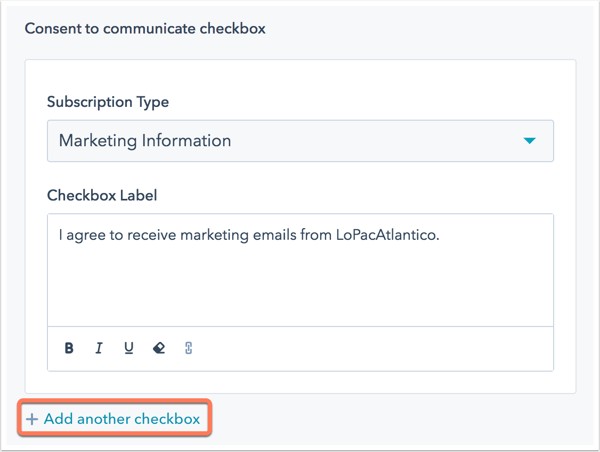
Task: Select the text 'I agree to receive marketing emails'
Action: tap(178, 235)
